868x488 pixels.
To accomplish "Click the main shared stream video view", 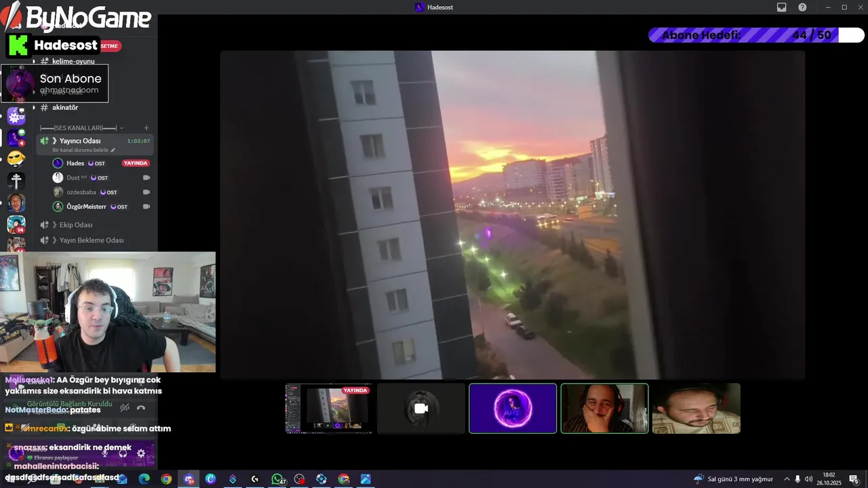I will pyautogui.click(x=513, y=215).
